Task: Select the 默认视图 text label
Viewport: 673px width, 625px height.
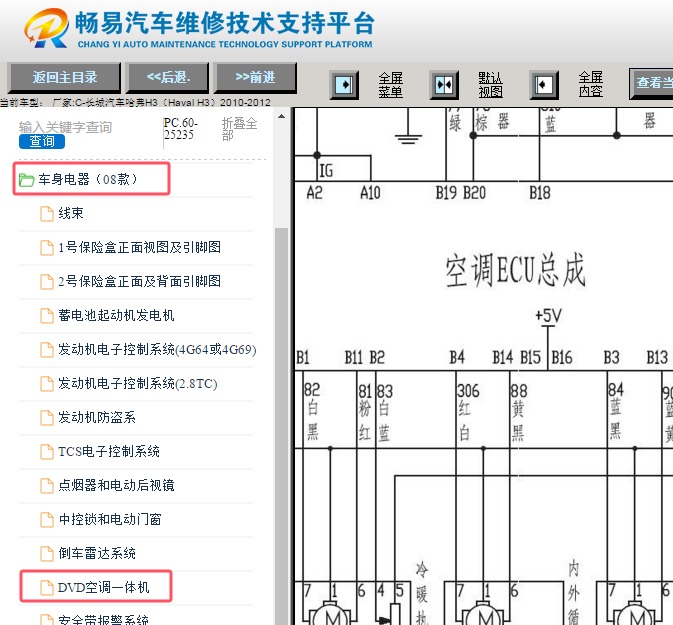Action: [491, 85]
